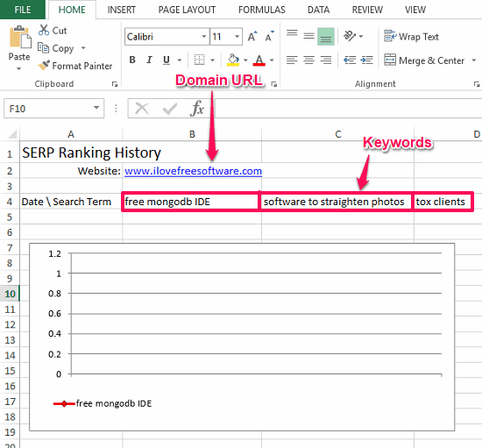
Task: Toggle bold formatting
Action: 132,60
